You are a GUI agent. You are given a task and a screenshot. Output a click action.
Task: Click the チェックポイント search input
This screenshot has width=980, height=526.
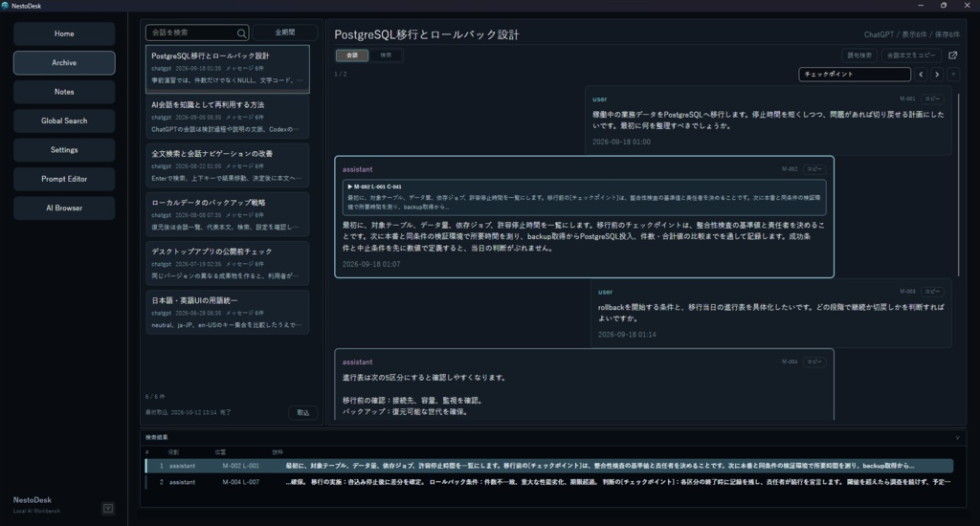855,75
